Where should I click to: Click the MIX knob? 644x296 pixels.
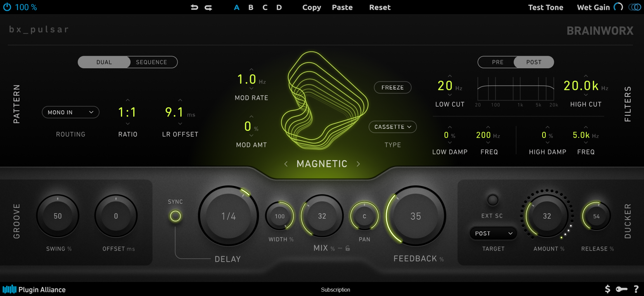tap(322, 216)
